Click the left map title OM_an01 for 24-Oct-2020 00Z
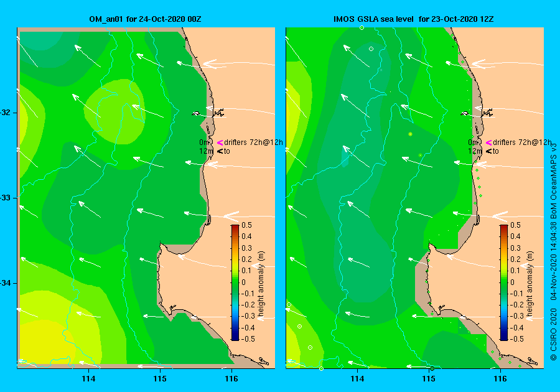 tap(145, 19)
